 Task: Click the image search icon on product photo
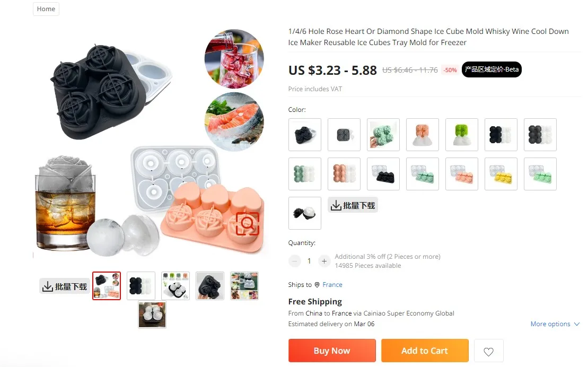(x=248, y=224)
